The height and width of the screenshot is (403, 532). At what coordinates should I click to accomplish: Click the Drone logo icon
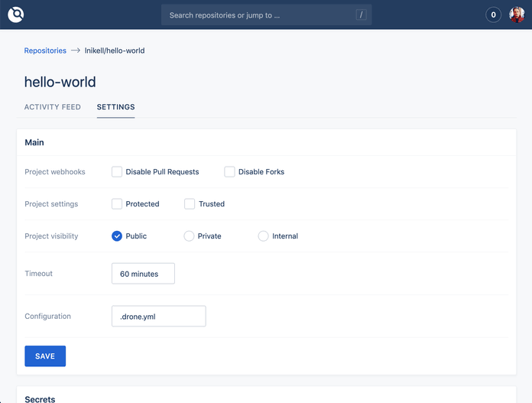tap(16, 15)
